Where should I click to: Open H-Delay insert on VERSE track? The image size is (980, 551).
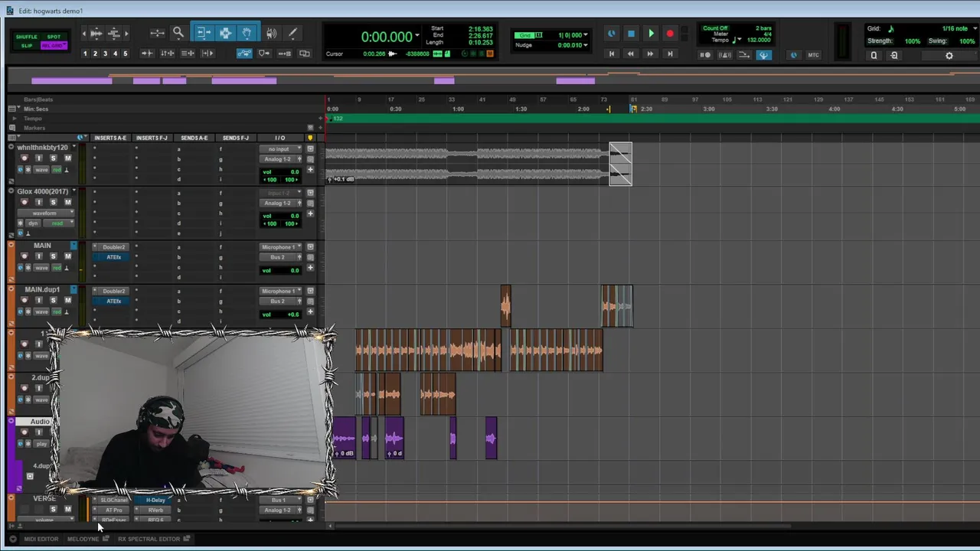coord(155,500)
